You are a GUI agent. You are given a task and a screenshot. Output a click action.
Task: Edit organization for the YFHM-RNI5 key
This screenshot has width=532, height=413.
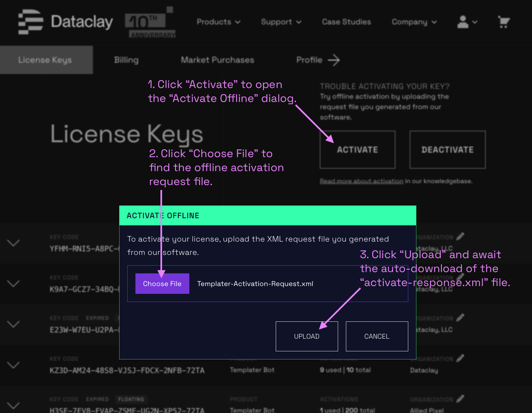pos(460,237)
